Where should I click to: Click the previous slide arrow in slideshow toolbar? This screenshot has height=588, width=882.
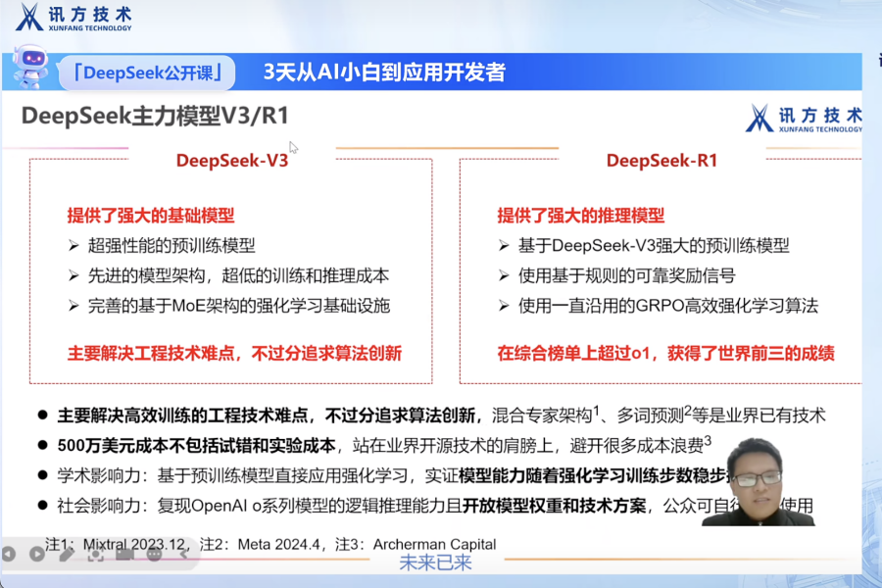coord(8,554)
